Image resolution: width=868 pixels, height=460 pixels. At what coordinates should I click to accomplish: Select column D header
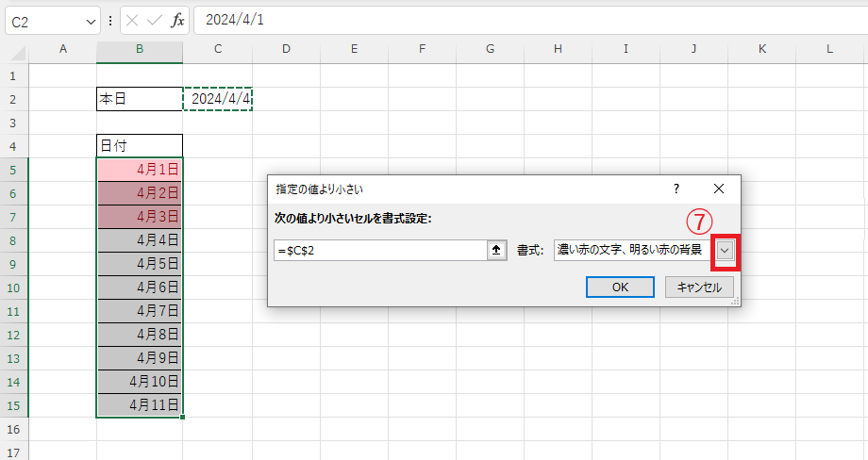pos(286,49)
